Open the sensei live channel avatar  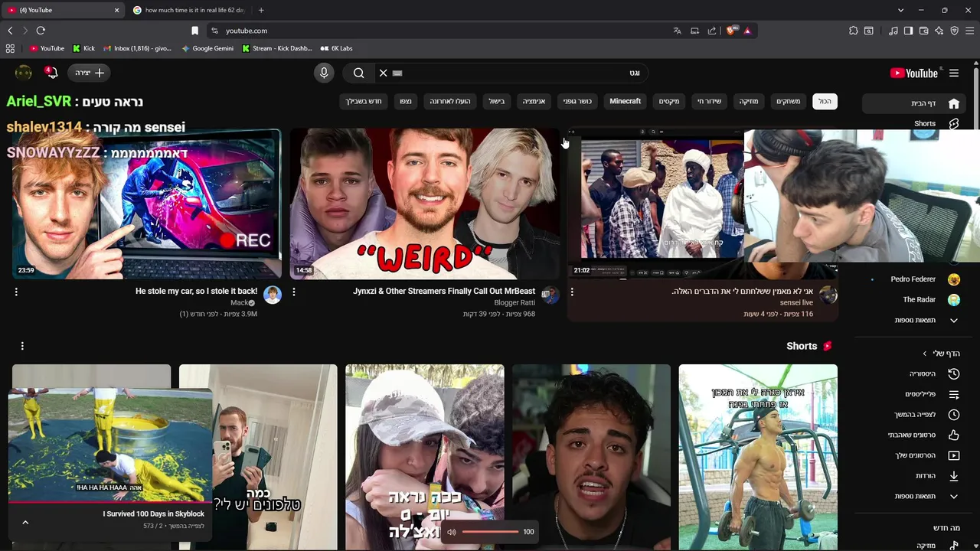tap(828, 295)
